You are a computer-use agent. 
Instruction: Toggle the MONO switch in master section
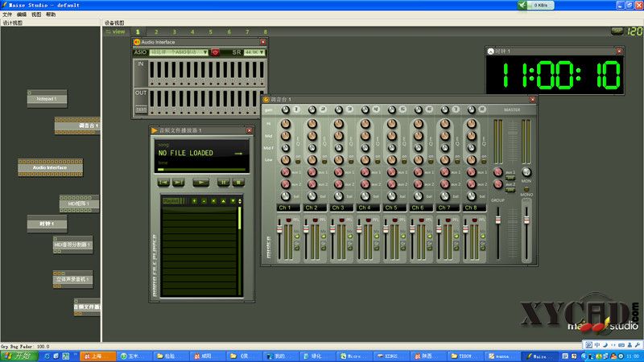pos(526,189)
